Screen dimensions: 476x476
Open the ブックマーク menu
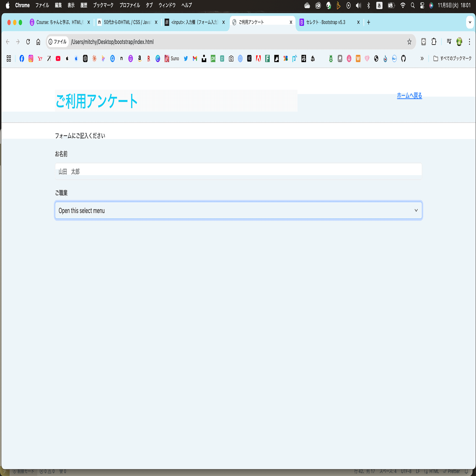[103, 5]
